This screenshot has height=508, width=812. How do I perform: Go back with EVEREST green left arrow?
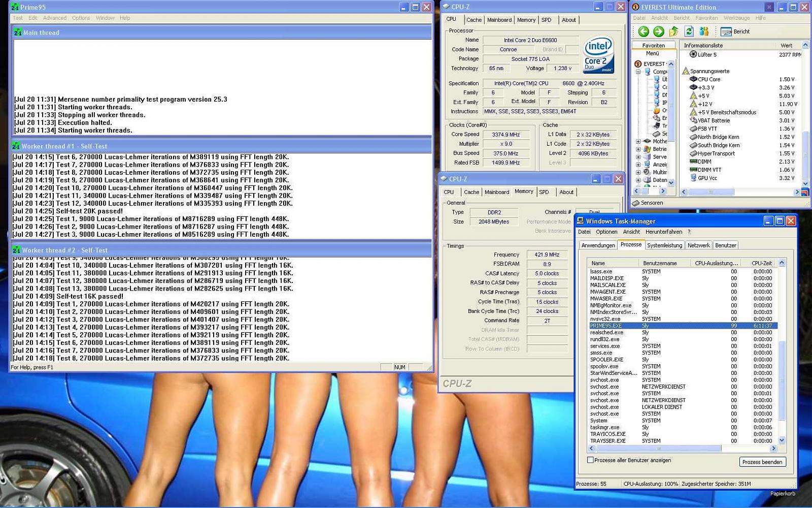coord(644,31)
